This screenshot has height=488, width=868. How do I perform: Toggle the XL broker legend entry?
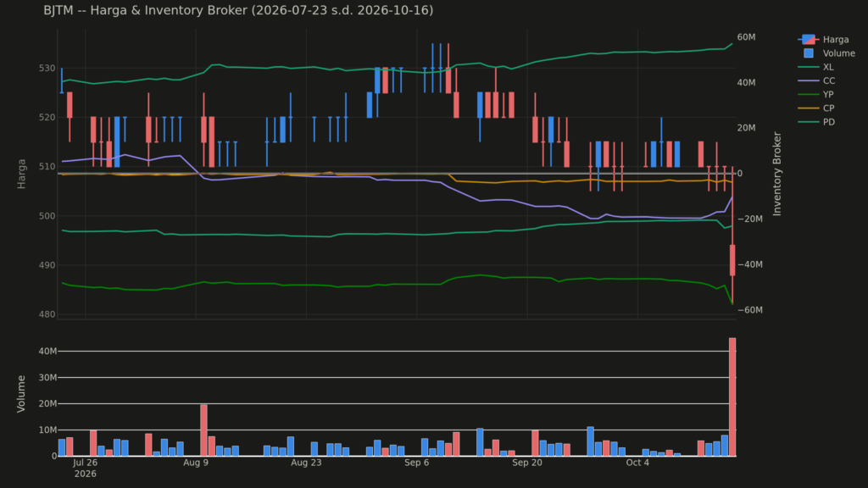point(816,67)
